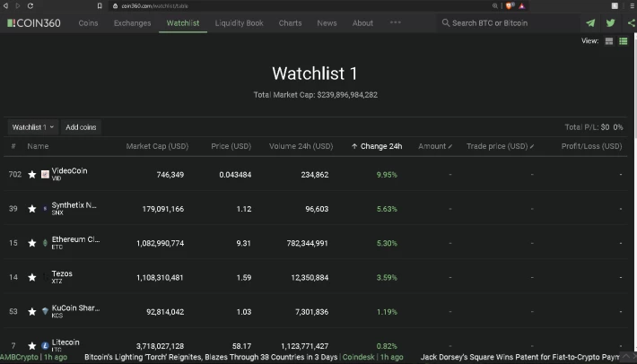The height and width of the screenshot is (364, 637).
Task: Click the browser forward arrow
Action: point(17,5)
